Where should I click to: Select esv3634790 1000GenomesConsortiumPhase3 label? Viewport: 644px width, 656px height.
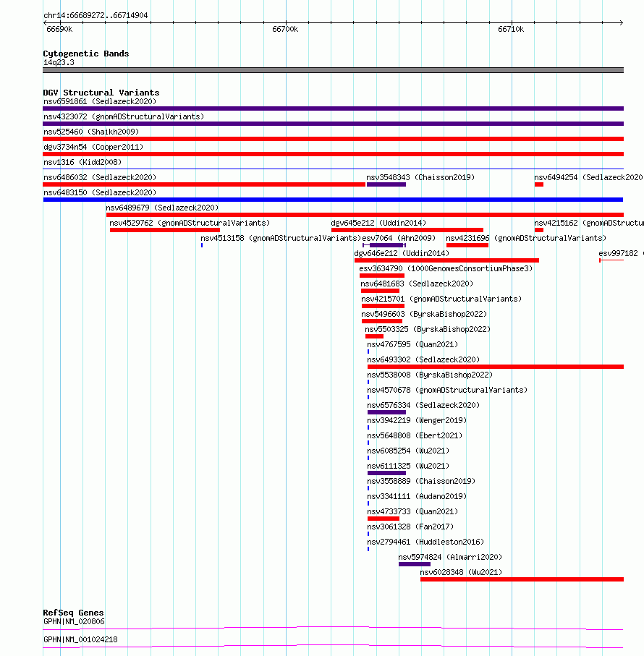(x=446, y=268)
